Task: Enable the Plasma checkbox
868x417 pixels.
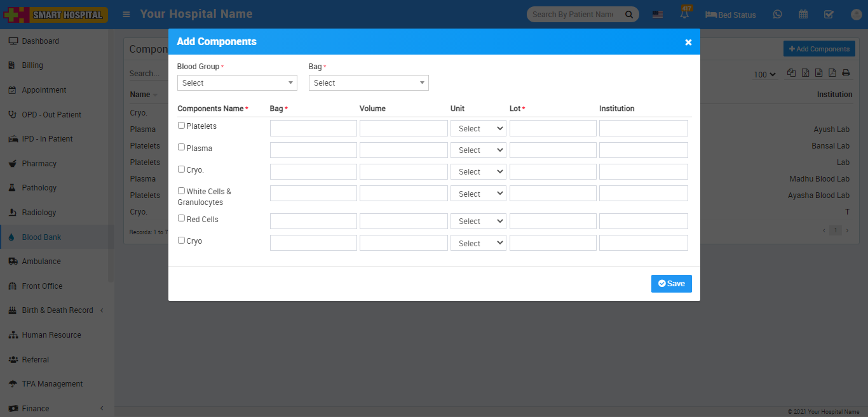Action: 181,147
